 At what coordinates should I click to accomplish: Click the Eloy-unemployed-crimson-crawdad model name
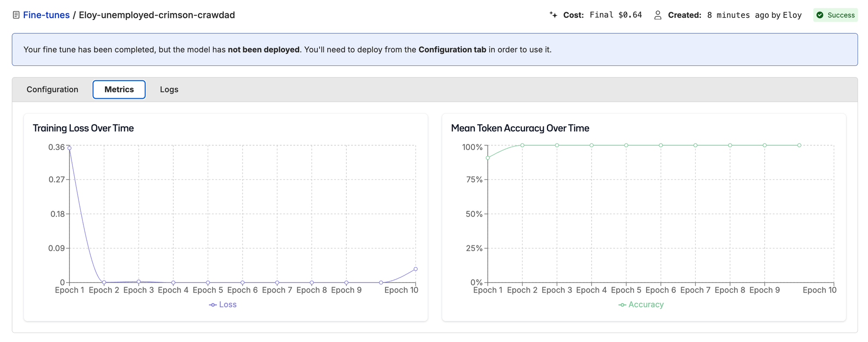[x=157, y=15]
